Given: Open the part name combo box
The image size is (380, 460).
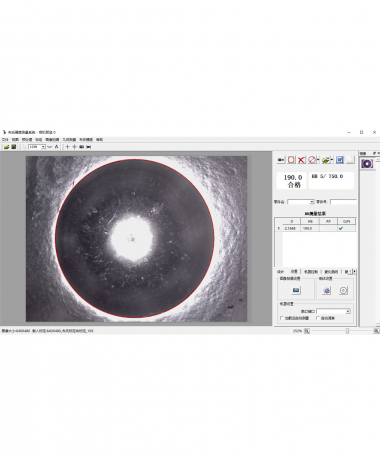Looking at the screenshot, I should 301,202.
